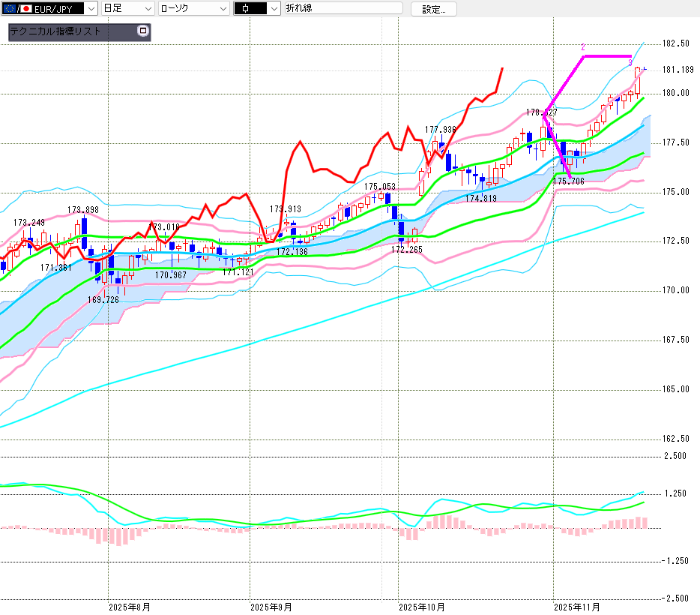Open the candlestick color style dropdown

[x=273, y=8]
